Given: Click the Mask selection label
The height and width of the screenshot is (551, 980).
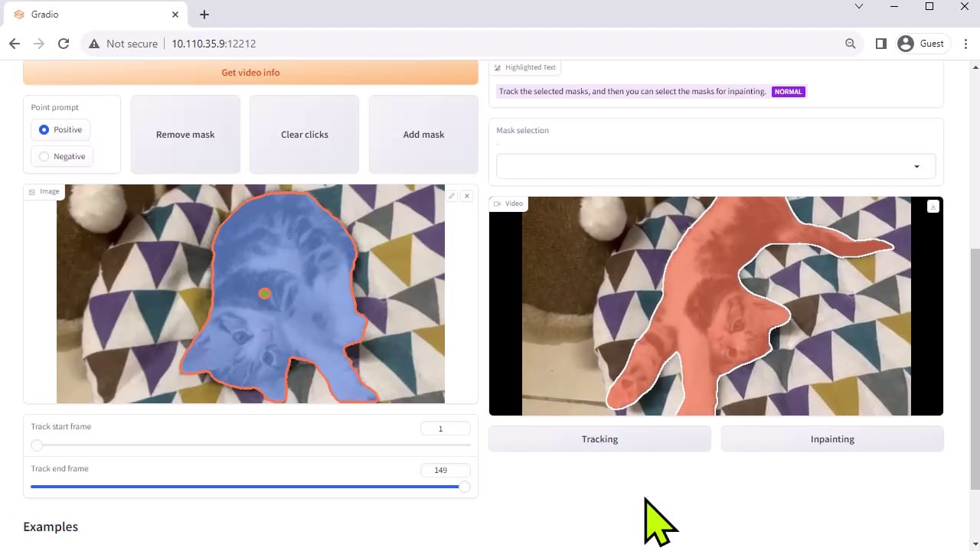Looking at the screenshot, I should coord(523,131).
